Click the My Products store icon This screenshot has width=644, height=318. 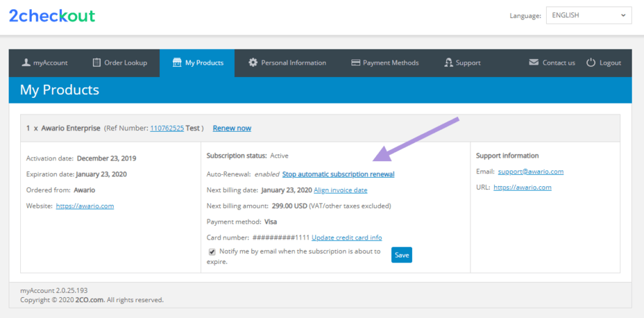click(177, 62)
